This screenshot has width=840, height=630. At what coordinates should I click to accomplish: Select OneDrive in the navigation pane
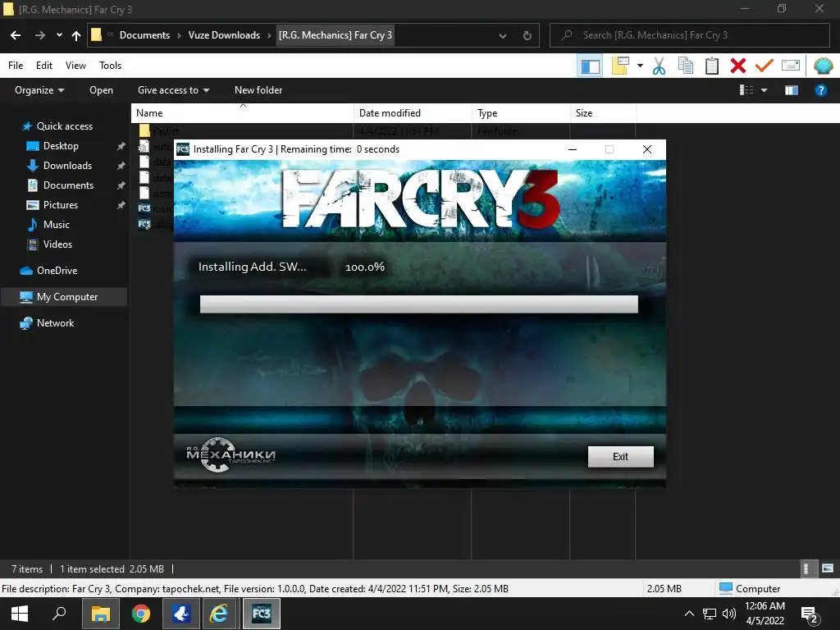click(x=57, y=271)
